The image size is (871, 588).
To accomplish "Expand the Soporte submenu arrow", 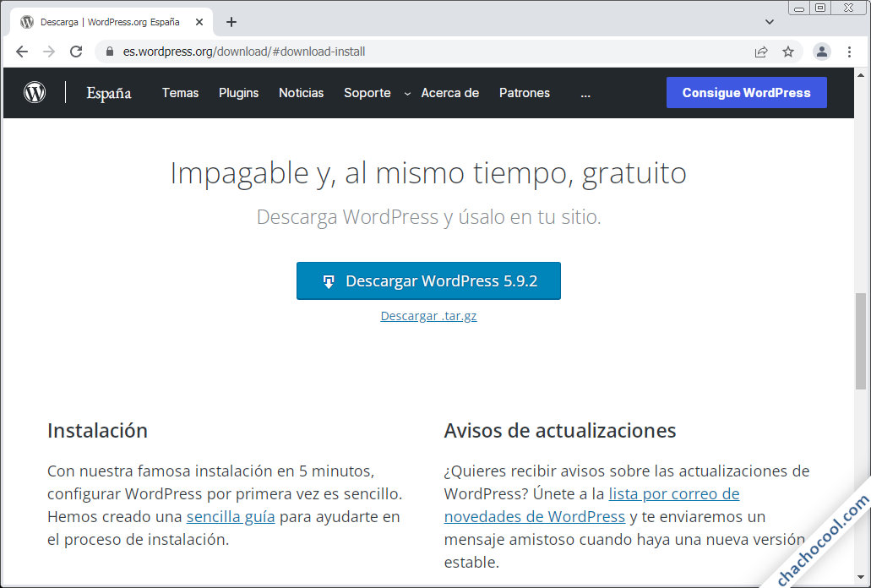I will click(x=407, y=94).
